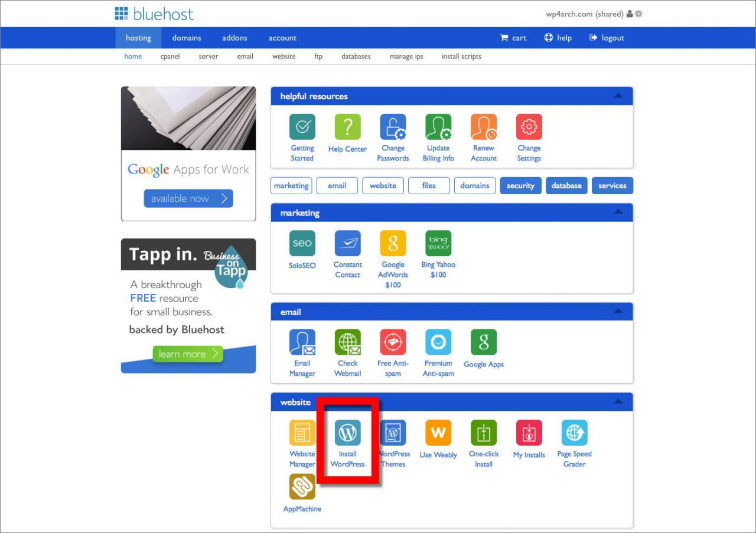This screenshot has width=756, height=533.
Task: Select the email submenu item
Action: 245,57
